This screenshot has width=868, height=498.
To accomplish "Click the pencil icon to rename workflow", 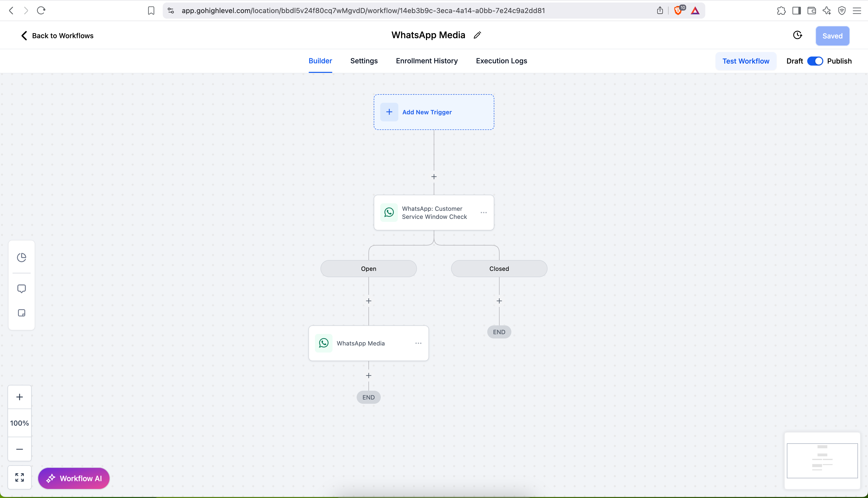I will [477, 35].
